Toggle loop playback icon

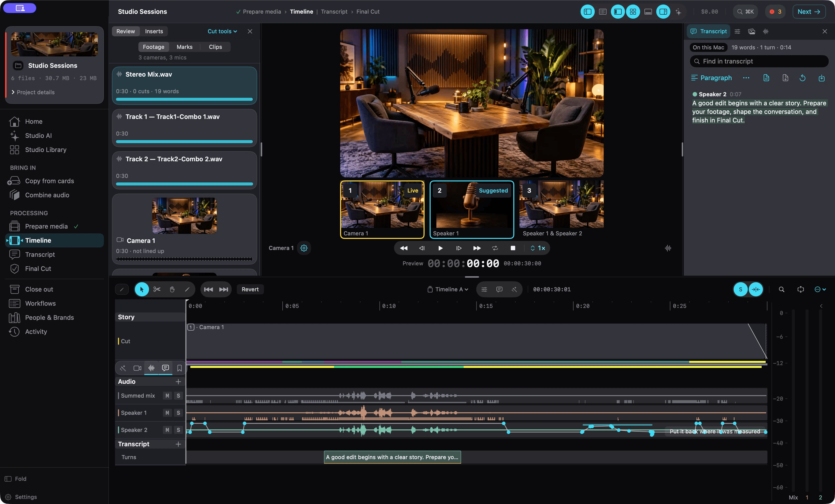coord(495,248)
